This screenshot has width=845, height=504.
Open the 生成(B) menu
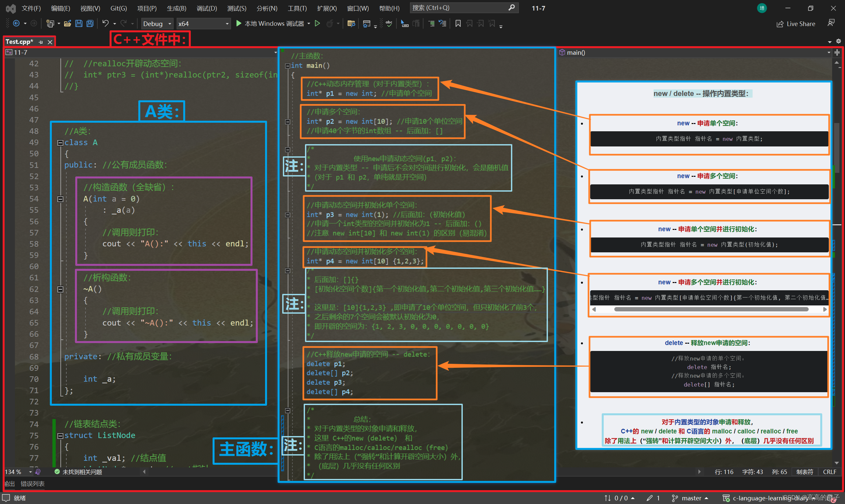pyautogui.click(x=176, y=8)
